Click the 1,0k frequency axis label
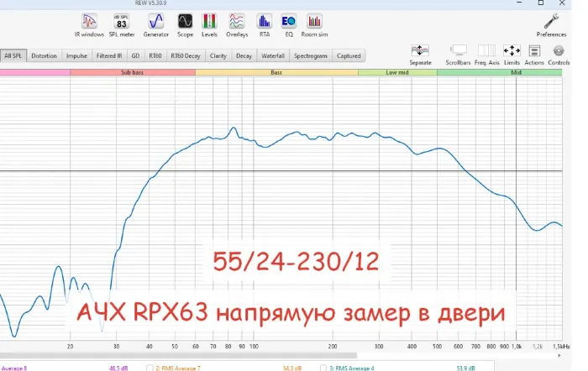This screenshot has height=371, width=588. coord(517,347)
